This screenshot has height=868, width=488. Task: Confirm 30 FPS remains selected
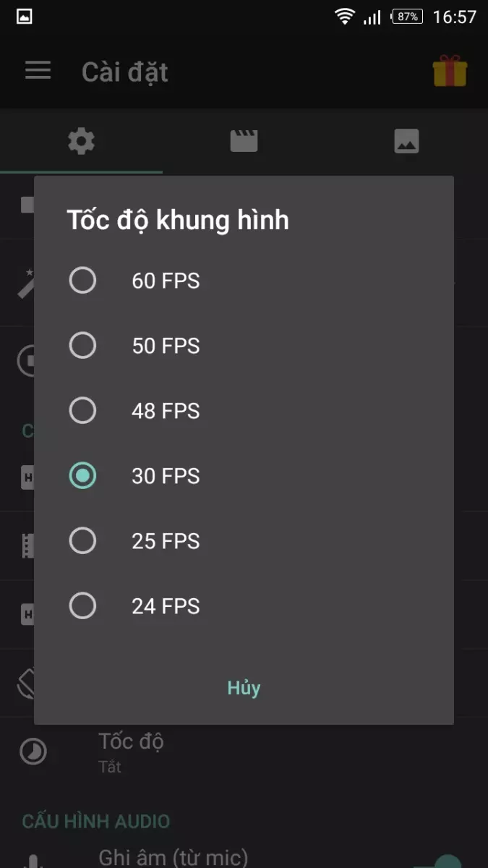82,476
